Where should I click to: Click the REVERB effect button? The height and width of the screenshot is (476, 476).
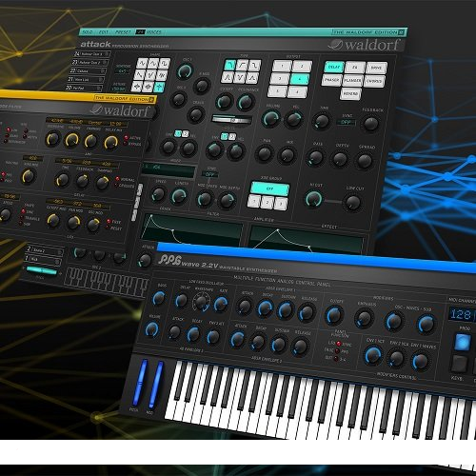pyautogui.click(x=350, y=94)
